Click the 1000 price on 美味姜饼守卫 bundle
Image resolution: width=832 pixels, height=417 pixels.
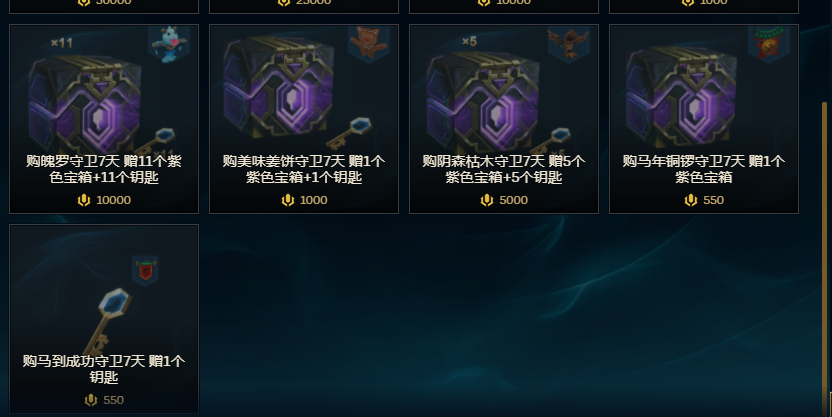(304, 200)
